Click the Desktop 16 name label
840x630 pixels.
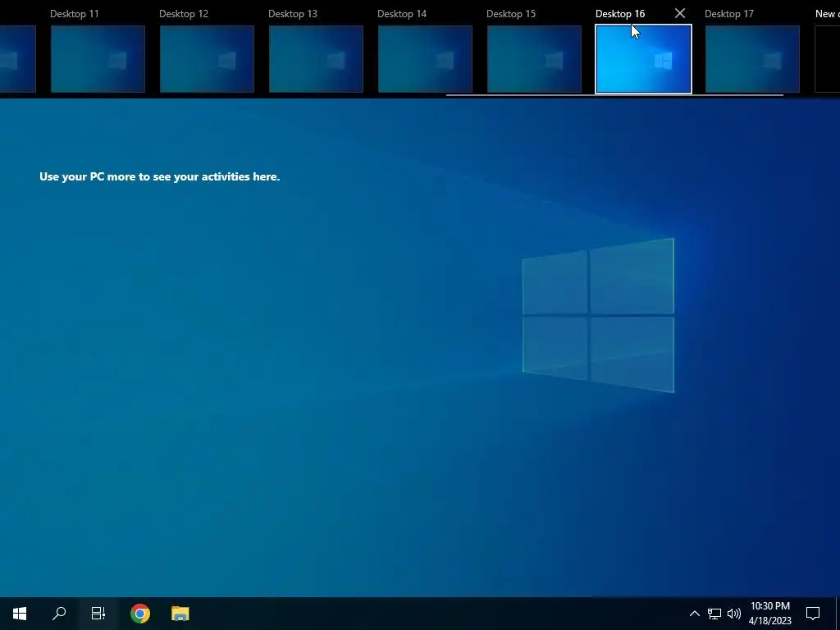point(620,14)
